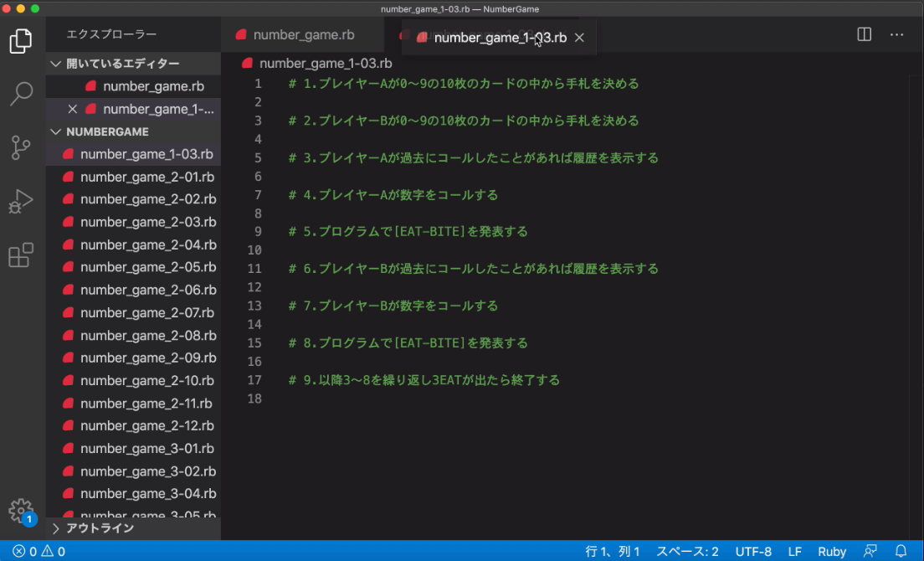Screen dimensions: 924x561
Task: Open number_game_2-05.rb file
Action: [133, 267]
